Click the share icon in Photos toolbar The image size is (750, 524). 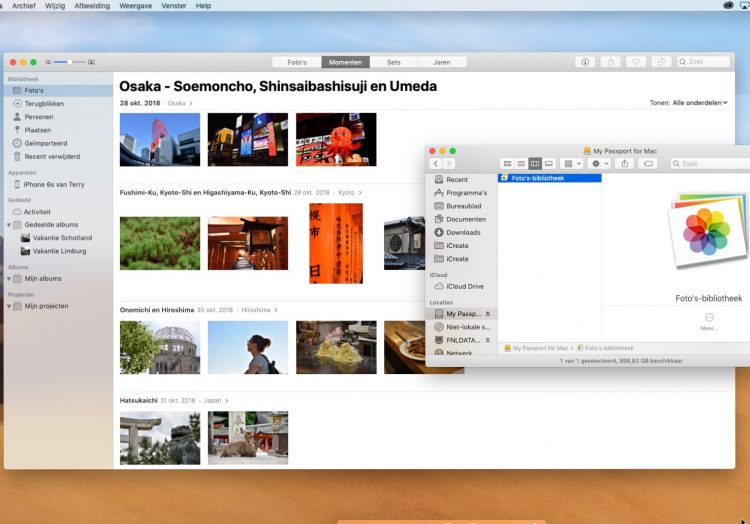click(611, 62)
